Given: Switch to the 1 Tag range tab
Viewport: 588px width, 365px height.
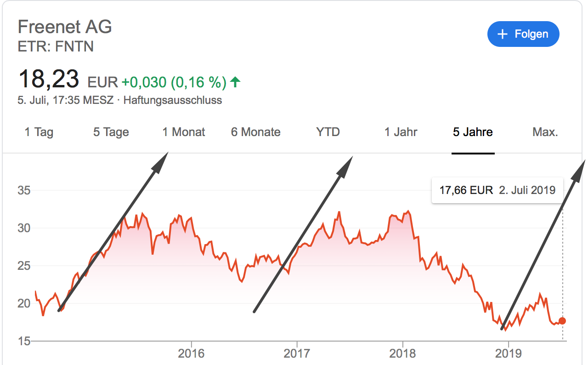Looking at the screenshot, I should tap(39, 132).
